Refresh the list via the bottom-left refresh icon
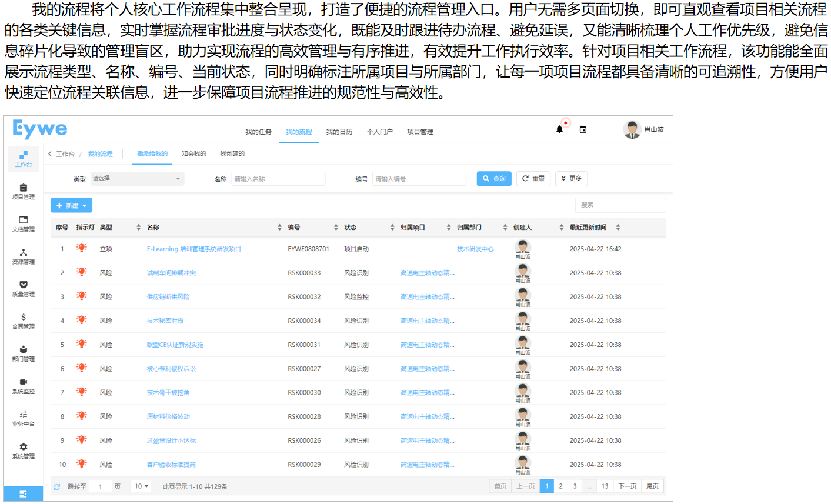The height and width of the screenshot is (504, 831). (57, 486)
